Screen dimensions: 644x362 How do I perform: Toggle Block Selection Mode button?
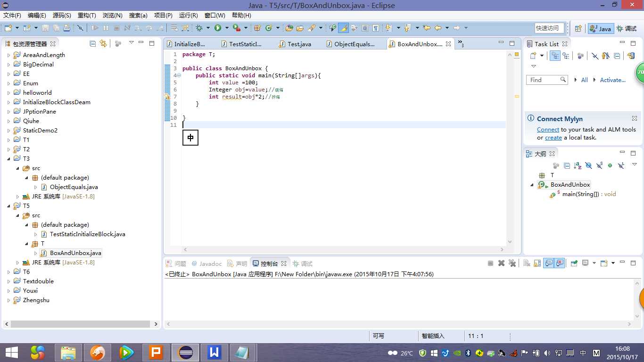pos(364,28)
